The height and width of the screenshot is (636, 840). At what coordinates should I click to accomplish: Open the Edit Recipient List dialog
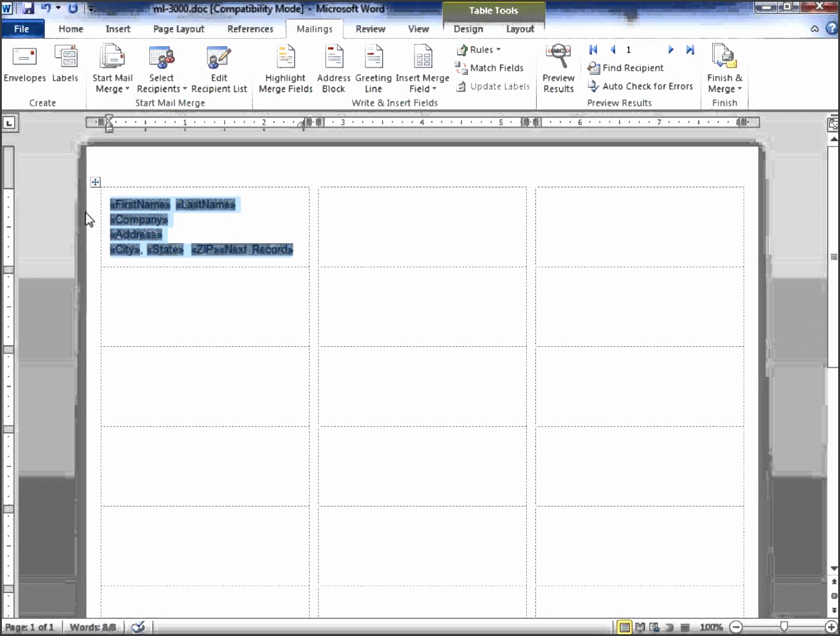[x=219, y=68]
